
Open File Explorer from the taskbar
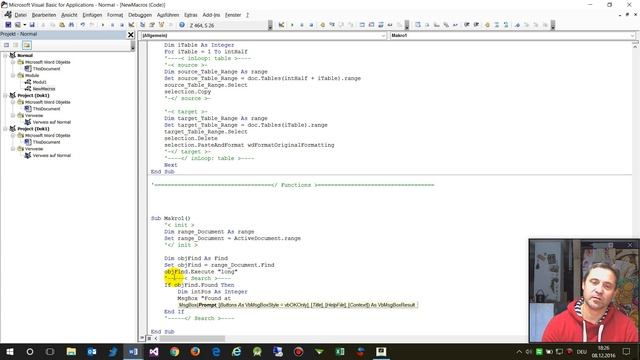(x=71, y=351)
